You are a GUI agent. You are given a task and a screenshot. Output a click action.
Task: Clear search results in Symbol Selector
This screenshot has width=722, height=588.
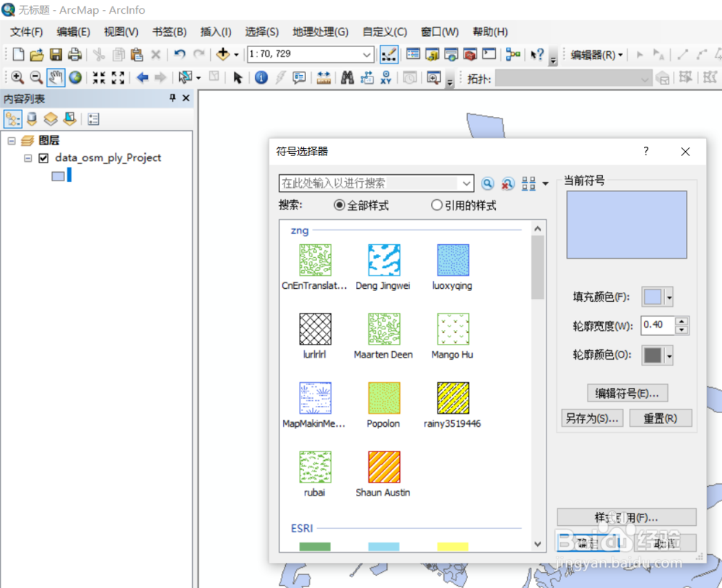click(508, 183)
